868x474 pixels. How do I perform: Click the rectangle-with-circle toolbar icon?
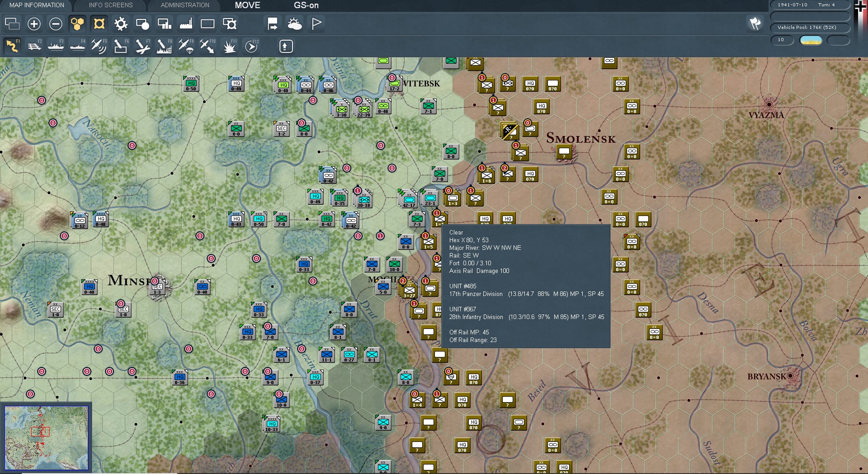point(142,24)
